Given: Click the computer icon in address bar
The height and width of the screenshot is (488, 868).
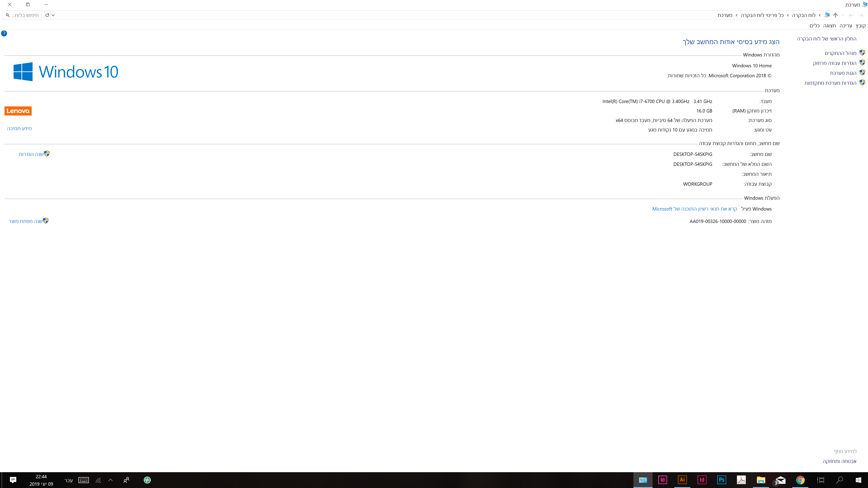Looking at the screenshot, I should (x=827, y=15).
